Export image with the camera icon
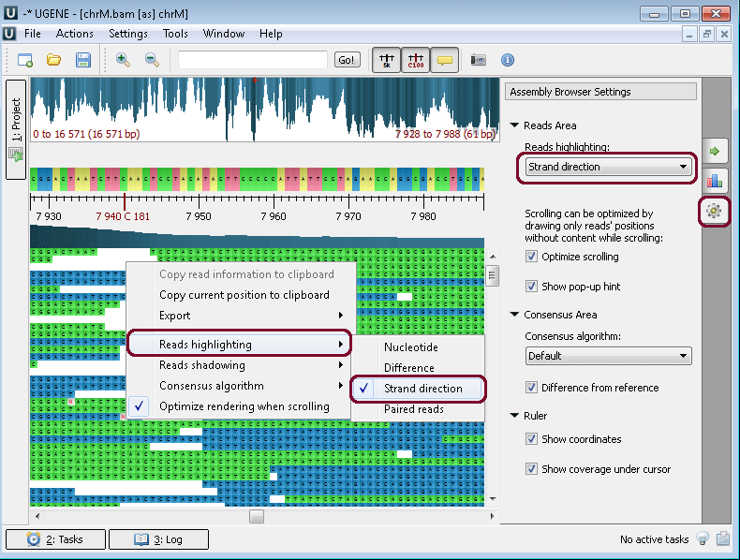This screenshot has width=740, height=560. (478, 60)
